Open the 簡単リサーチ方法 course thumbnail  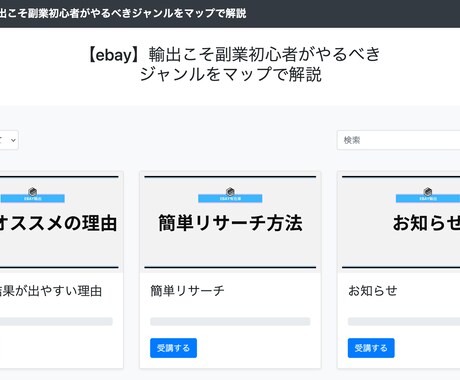[230, 222]
